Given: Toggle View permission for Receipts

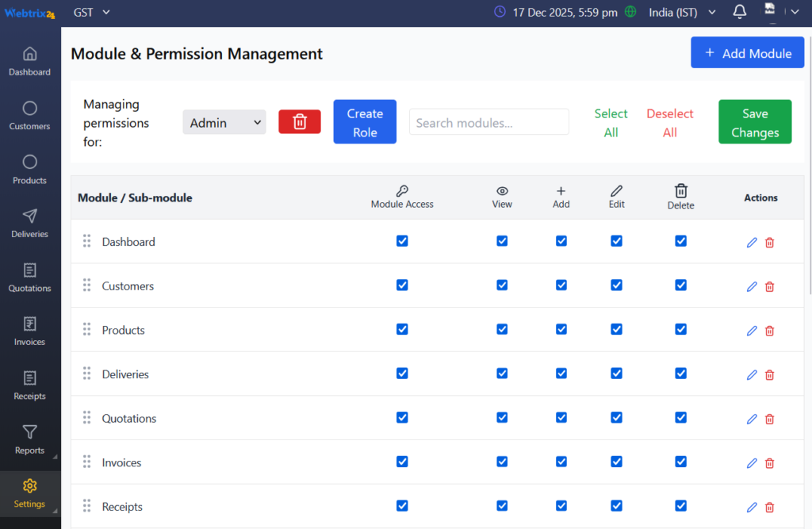Looking at the screenshot, I should tap(502, 505).
